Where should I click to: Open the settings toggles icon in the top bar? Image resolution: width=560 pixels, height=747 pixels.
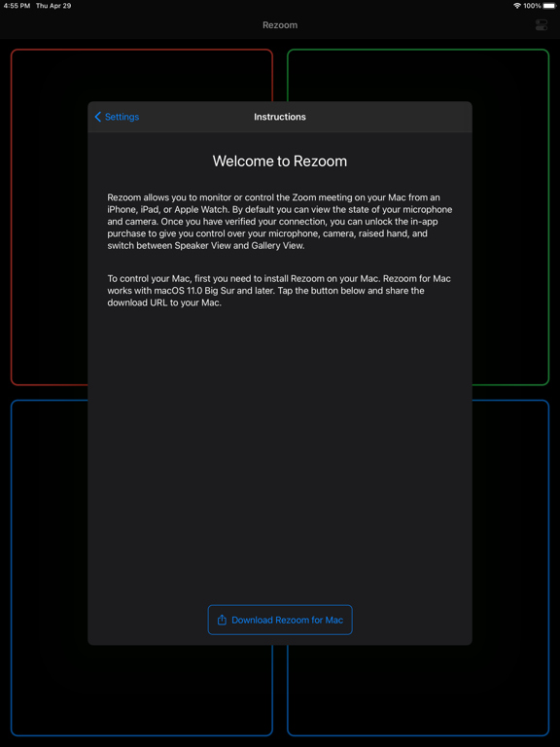tap(542, 25)
